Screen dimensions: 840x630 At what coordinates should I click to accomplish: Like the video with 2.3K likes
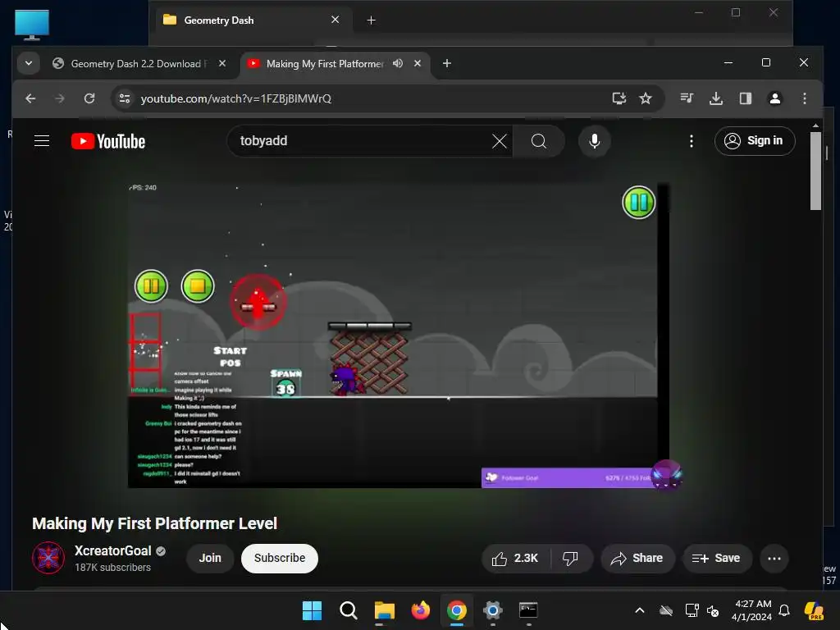(x=515, y=559)
